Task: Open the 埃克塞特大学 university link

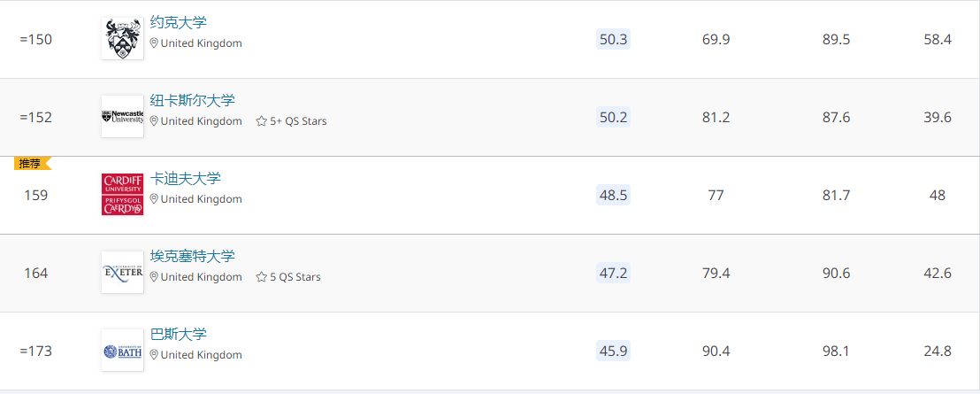Action: pos(192,257)
